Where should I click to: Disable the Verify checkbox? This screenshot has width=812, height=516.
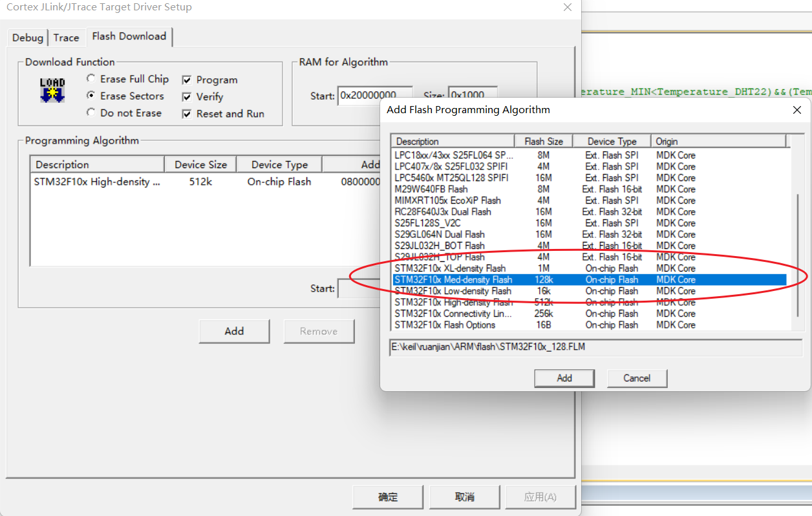click(x=186, y=96)
